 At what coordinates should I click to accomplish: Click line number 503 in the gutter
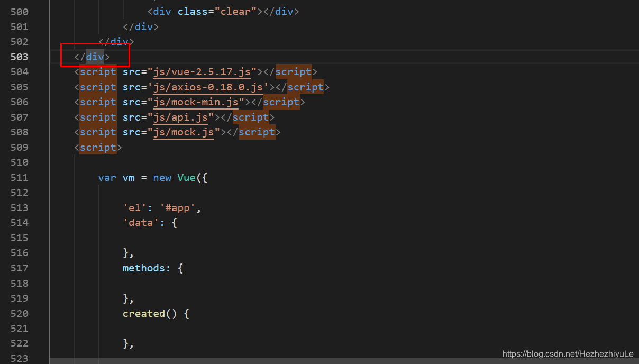(20, 57)
